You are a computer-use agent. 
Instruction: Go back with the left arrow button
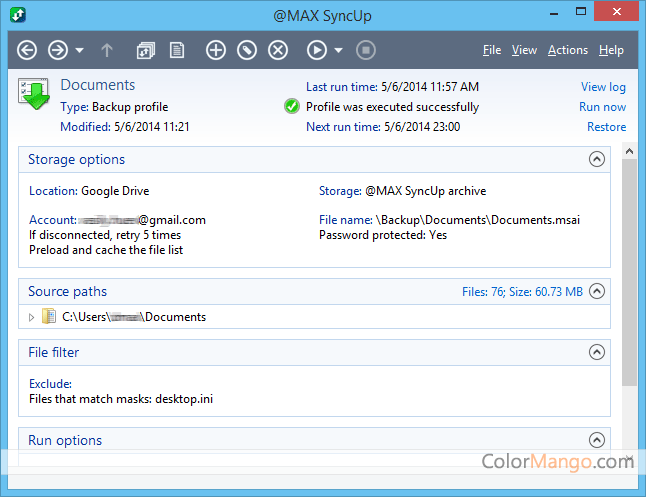tap(27, 50)
